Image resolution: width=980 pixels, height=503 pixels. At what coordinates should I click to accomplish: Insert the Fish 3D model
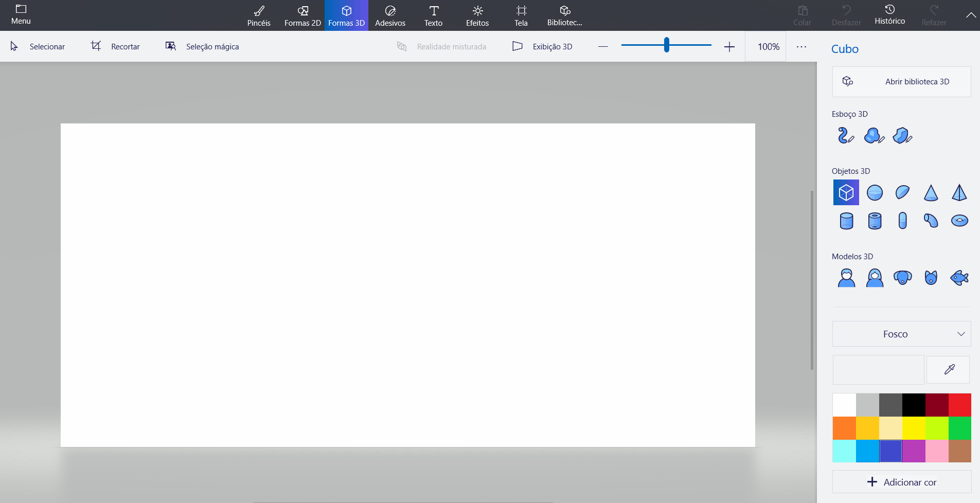[x=959, y=278]
